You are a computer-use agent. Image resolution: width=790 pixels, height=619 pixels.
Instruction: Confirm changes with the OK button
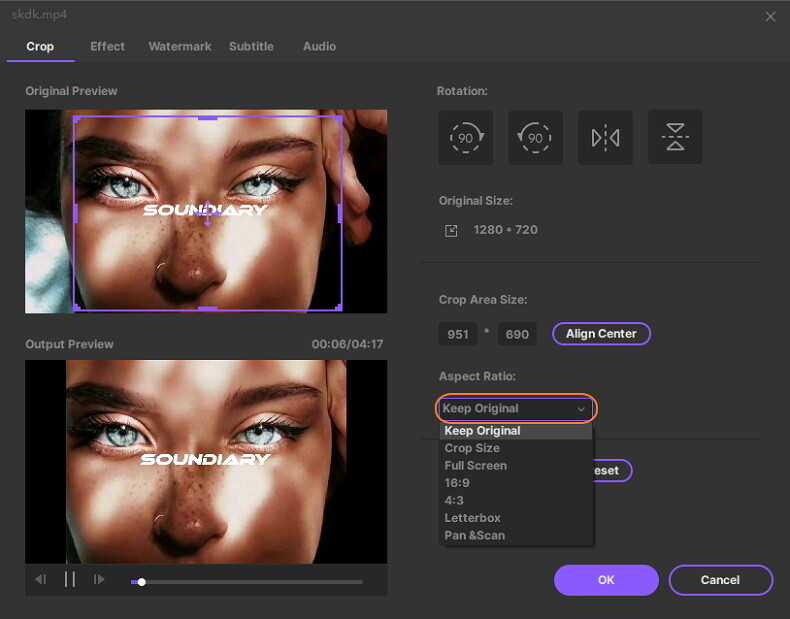click(x=606, y=580)
